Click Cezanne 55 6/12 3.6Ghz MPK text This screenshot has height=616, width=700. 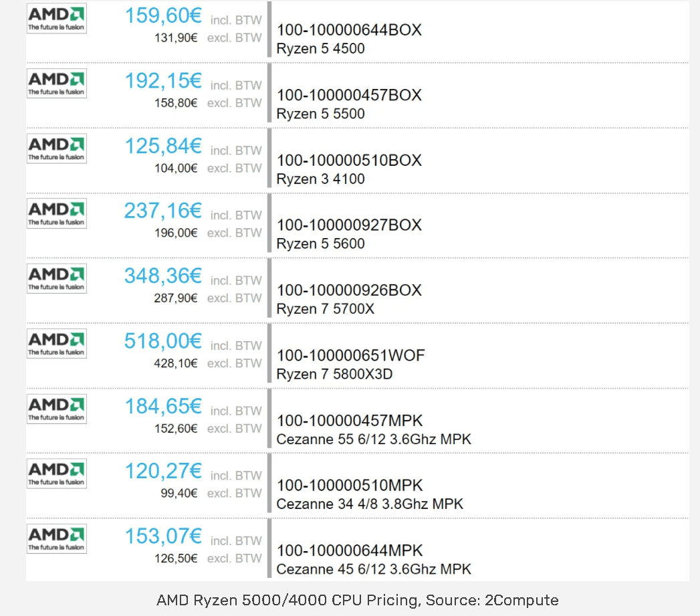[374, 439]
